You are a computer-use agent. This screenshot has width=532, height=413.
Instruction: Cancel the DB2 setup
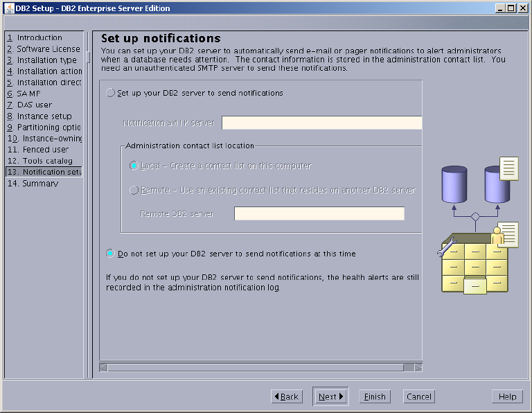click(418, 396)
